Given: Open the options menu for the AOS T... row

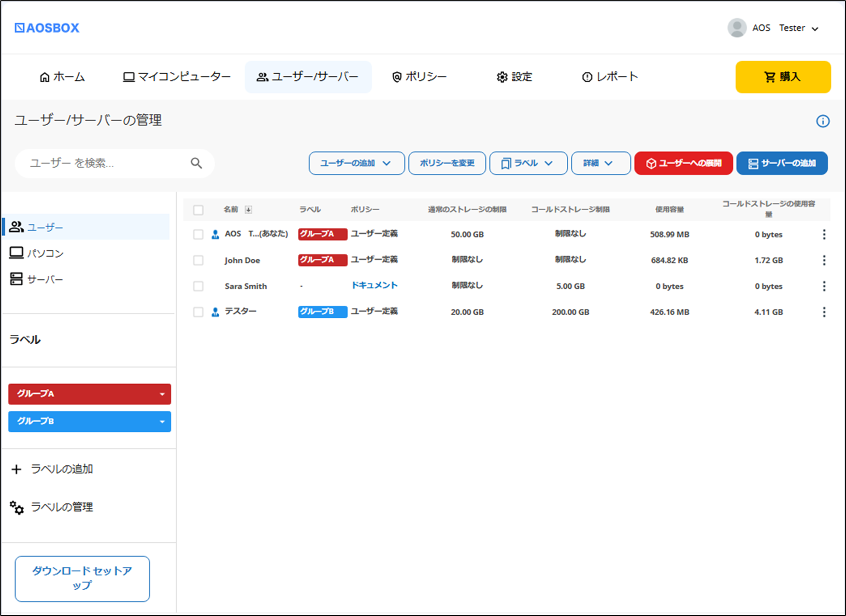Looking at the screenshot, I should coord(824,234).
